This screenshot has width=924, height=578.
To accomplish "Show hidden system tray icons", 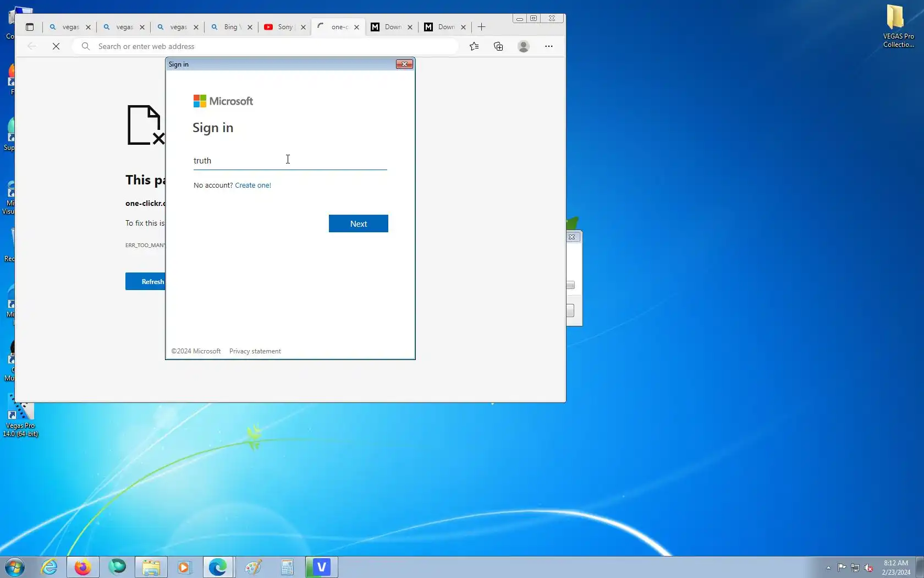I will click(828, 568).
